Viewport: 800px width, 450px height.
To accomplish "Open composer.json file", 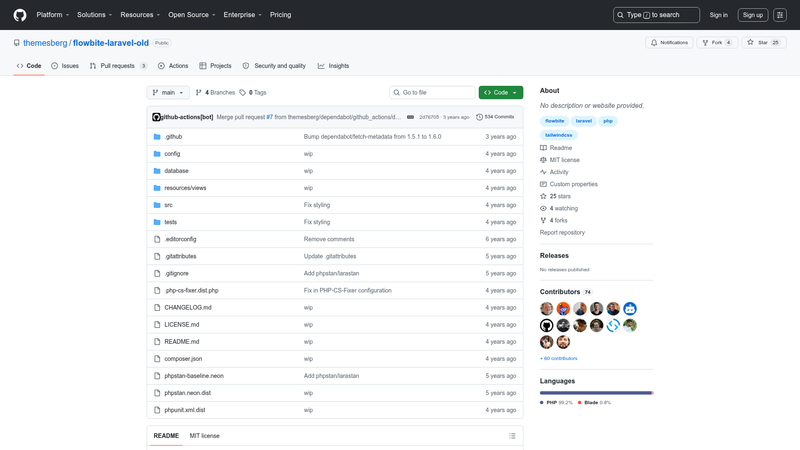I will click(183, 359).
